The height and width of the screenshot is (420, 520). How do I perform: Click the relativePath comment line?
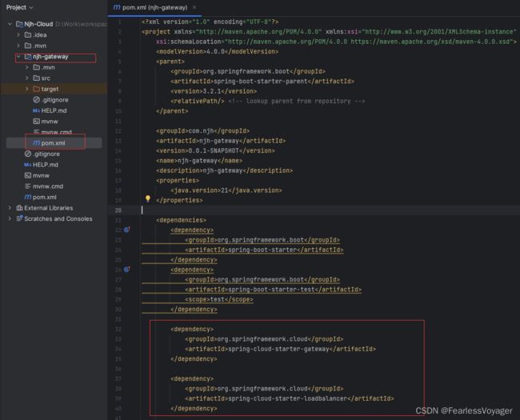pyautogui.click(x=267, y=101)
